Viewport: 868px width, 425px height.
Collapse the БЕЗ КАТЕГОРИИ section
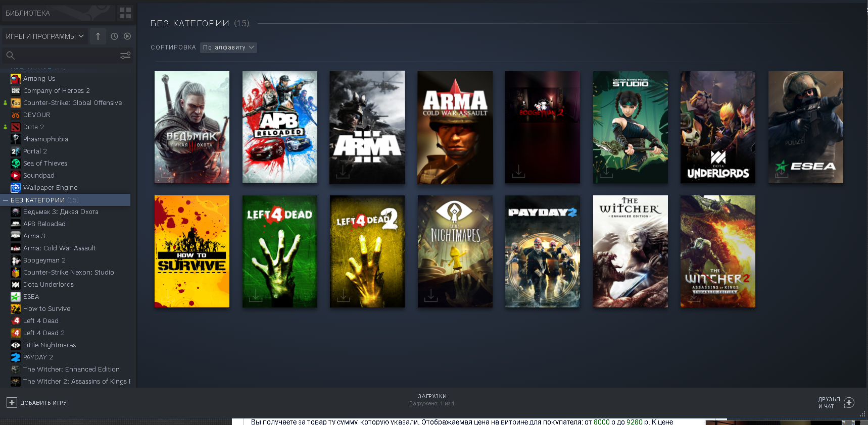pos(6,200)
